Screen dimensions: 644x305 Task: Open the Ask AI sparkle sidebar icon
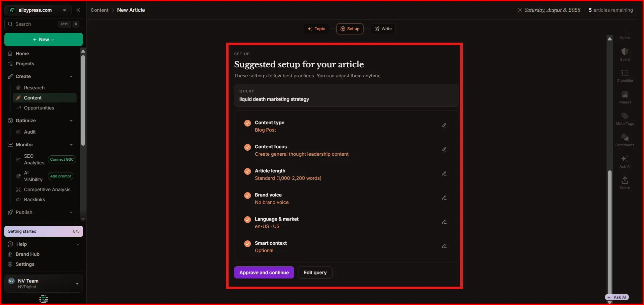tap(625, 161)
